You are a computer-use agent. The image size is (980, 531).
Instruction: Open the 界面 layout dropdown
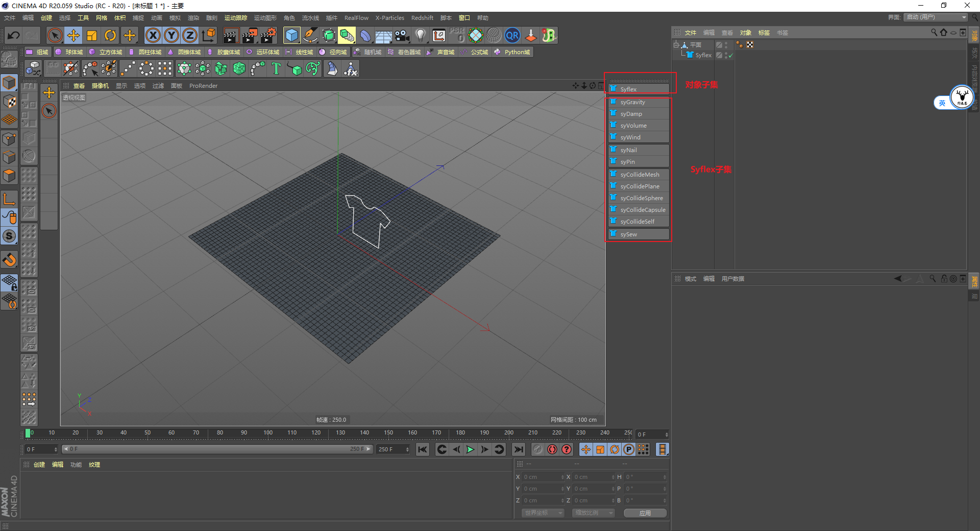pyautogui.click(x=936, y=17)
